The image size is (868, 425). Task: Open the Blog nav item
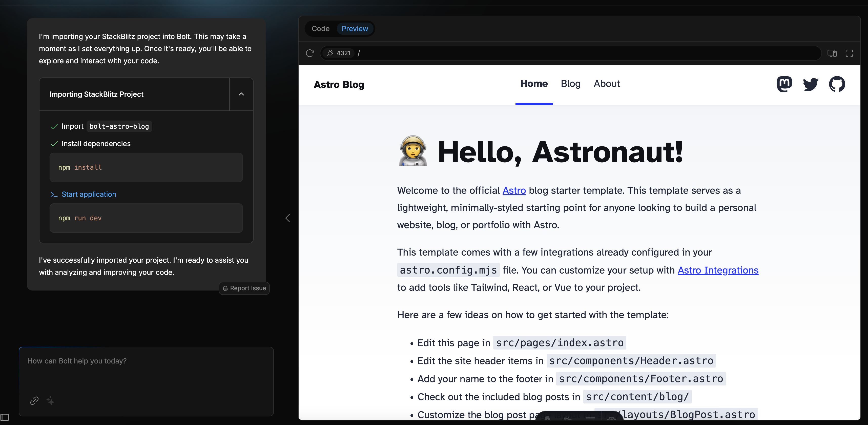tap(570, 84)
